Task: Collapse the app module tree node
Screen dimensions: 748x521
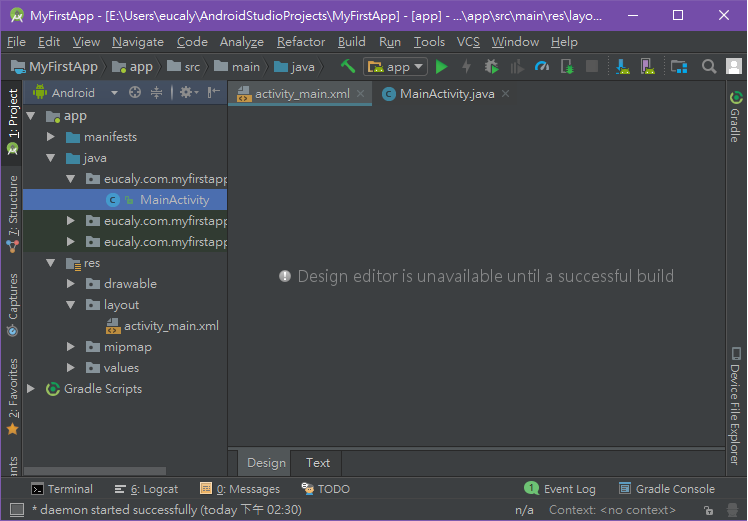Action: click(x=31, y=116)
